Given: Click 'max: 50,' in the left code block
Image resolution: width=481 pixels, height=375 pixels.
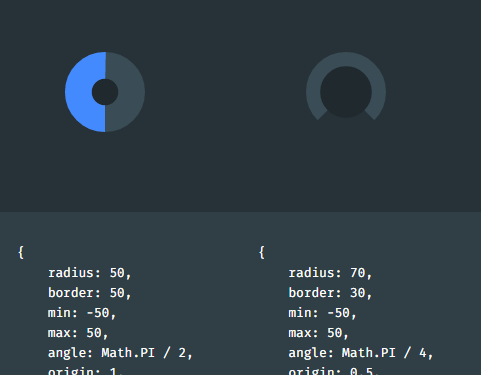Looking at the screenshot, I should (x=78, y=333).
